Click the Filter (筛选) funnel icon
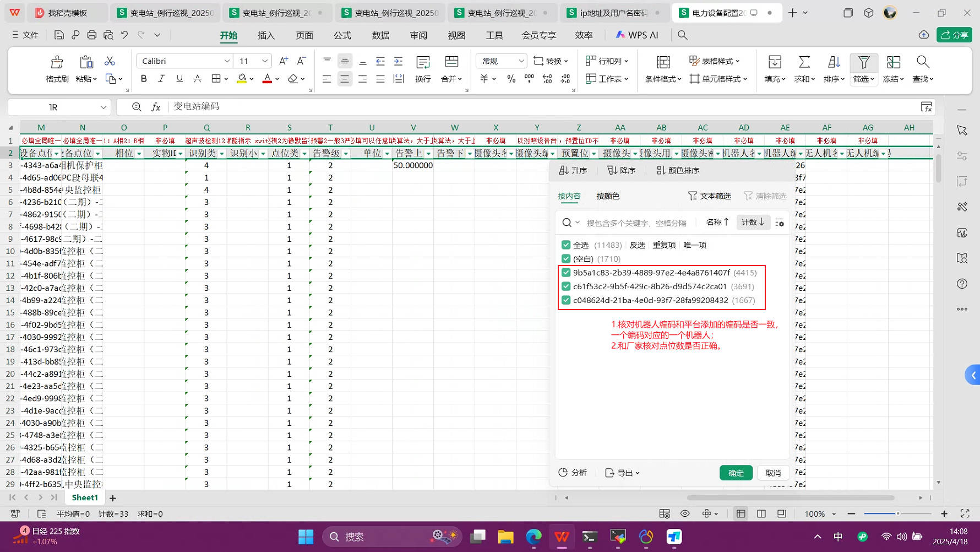 click(x=864, y=62)
